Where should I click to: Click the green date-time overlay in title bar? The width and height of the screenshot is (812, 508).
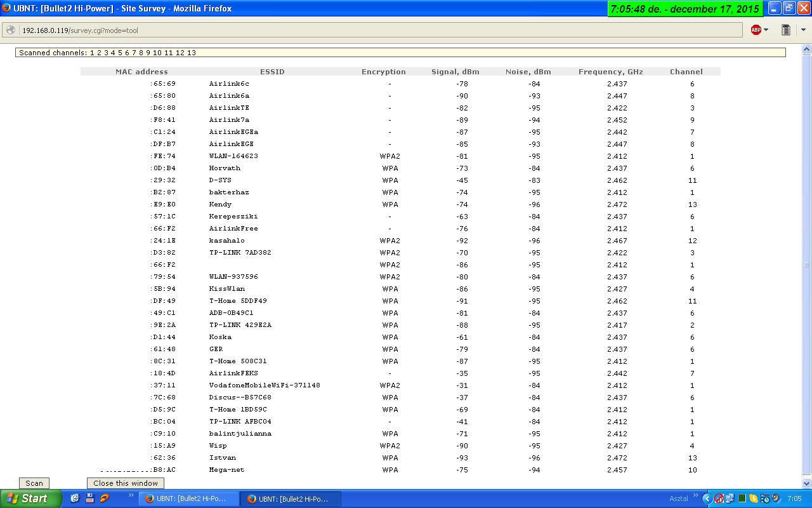(685, 9)
